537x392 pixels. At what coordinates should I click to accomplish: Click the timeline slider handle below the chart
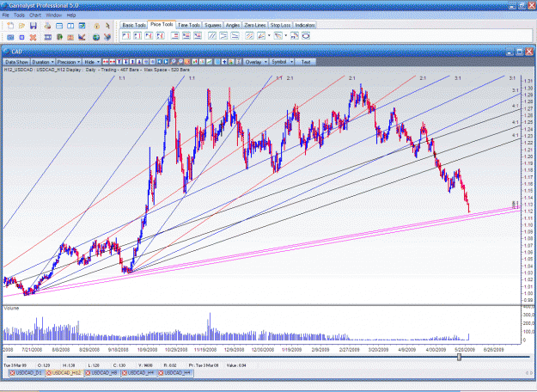pyautogui.click(x=460, y=357)
